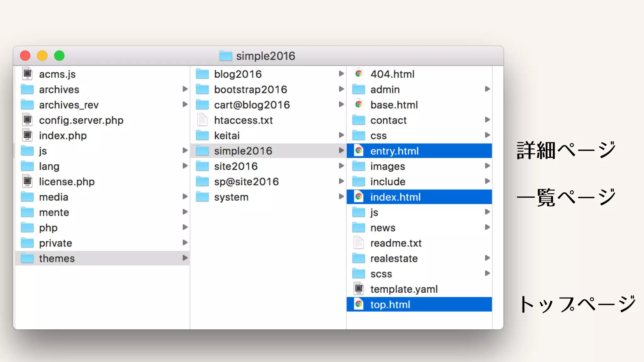Select the license.php file
Screen dimensions: 644x362
click(x=66, y=182)
